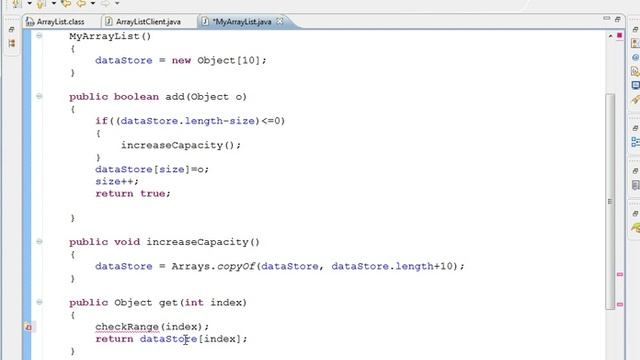Restore the minimized left view stack
640x360 pixels.
pyautogui.click(x=11, y=29)
